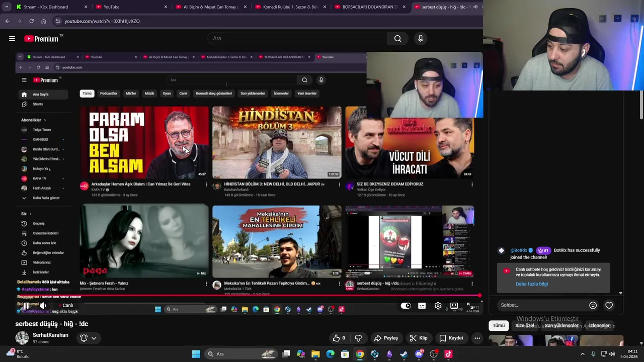The height and width of the screenshot is (362, 644).
Task: Dislike the video with thumbs down
Action: (x=358, y=338)
